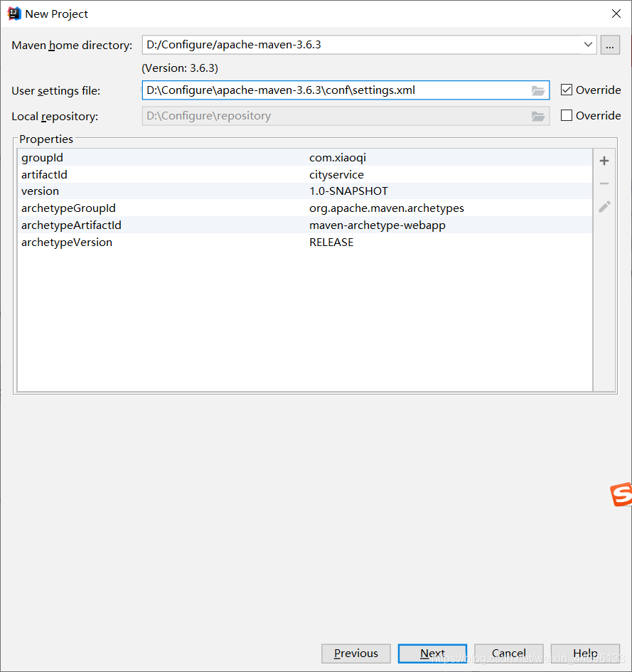
Task: Select the archetypeGroupId property row
Action: (305, 208)
